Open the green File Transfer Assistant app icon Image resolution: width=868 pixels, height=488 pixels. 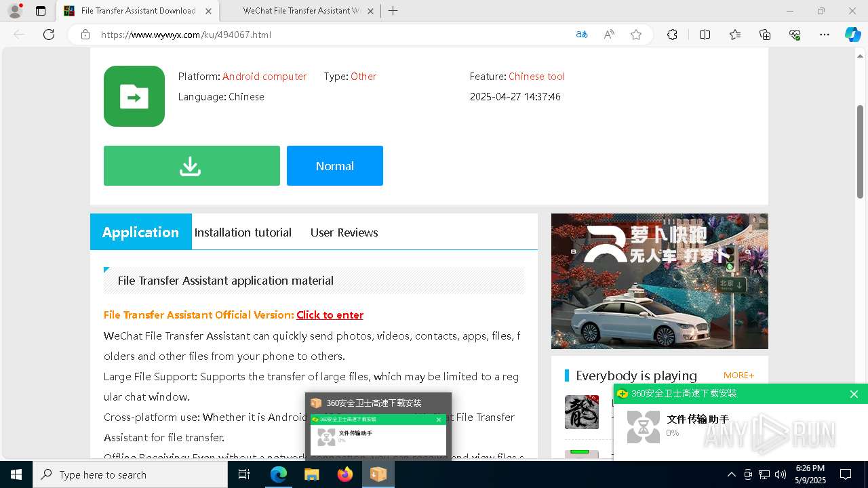134,96
